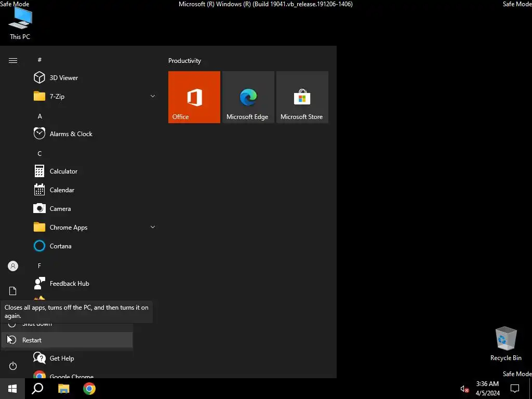Click the 'A' letter header

[39, 116]
